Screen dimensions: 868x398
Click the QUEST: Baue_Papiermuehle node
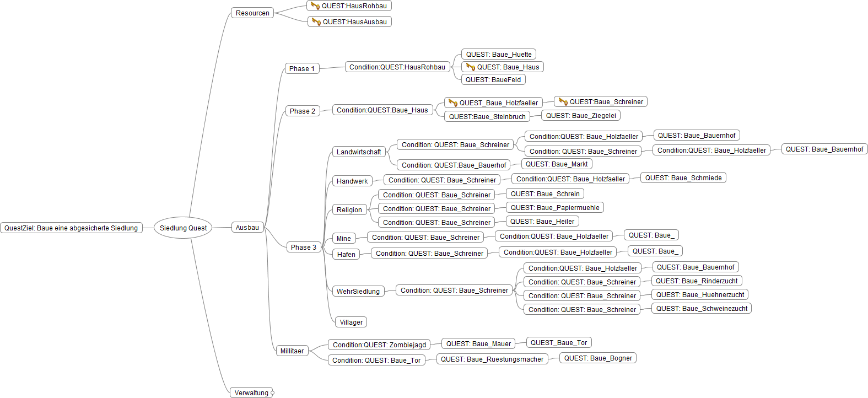[x=555, y=208]
